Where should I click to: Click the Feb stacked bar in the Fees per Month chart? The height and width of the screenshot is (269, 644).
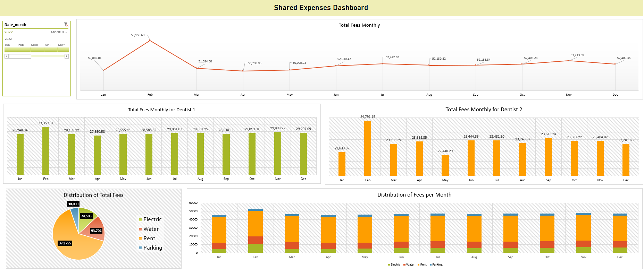tap(256, 231)
